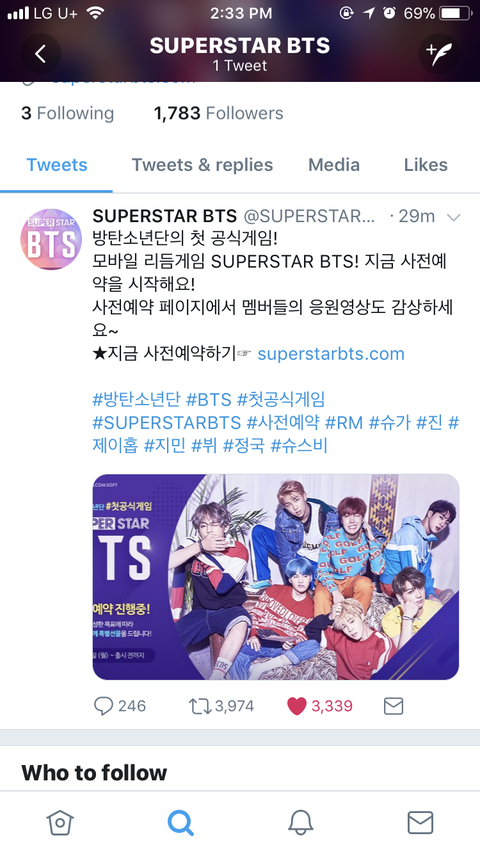Expand the tweet options chevron
The height and width of the screenshot is (854, 480).
point(453,217)
